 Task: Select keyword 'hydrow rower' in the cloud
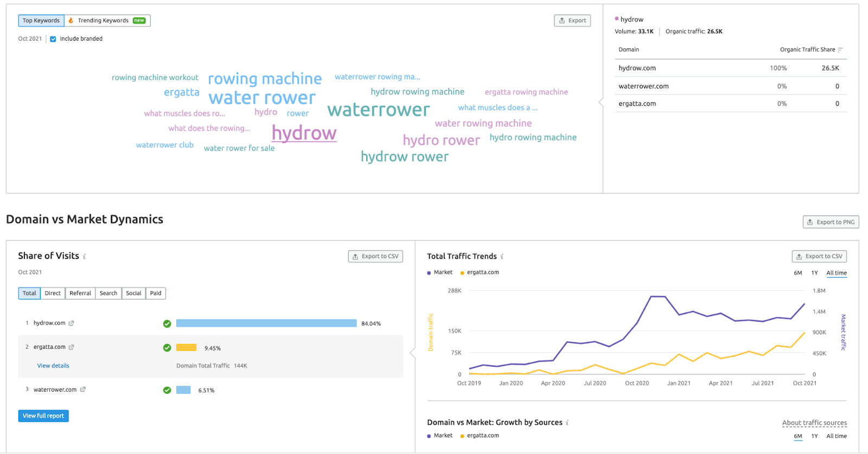(405, 157)
